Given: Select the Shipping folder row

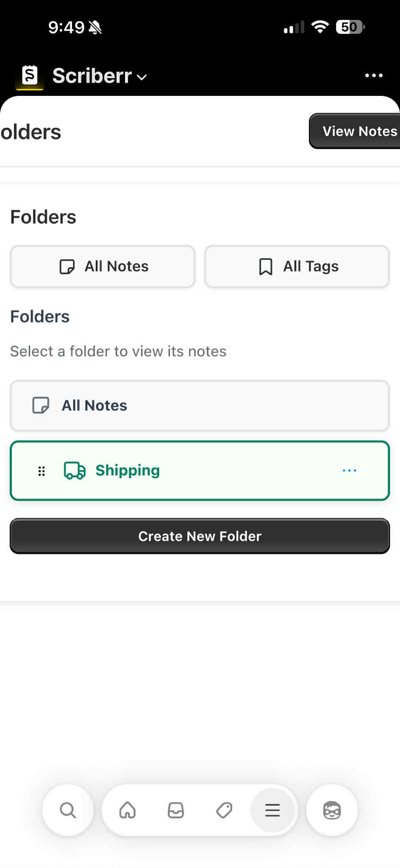Looking at the screenshot, I should point(200,471).
